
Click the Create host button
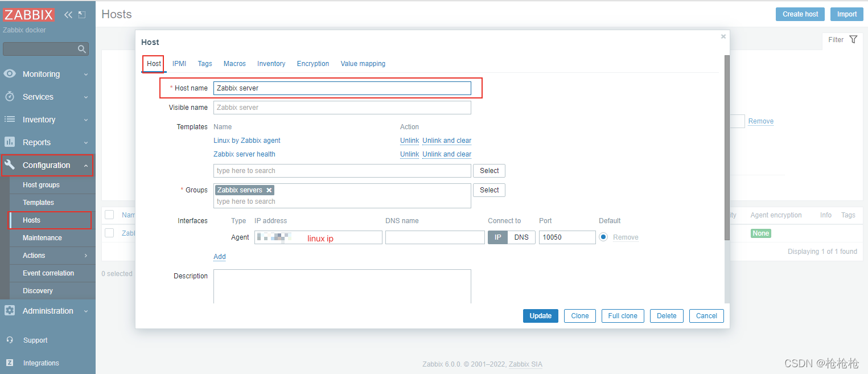click(800, 14)
